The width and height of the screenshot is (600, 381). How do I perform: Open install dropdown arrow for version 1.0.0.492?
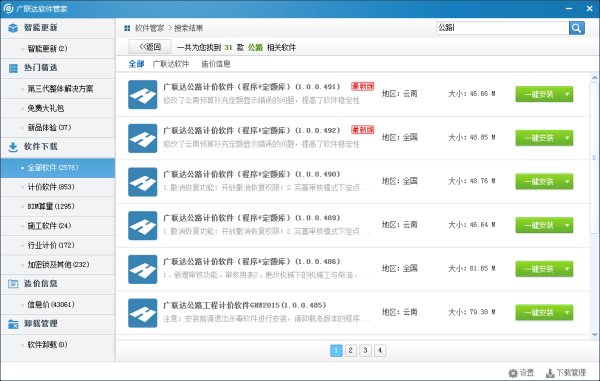pyautogui.click(x=567, y=138)
